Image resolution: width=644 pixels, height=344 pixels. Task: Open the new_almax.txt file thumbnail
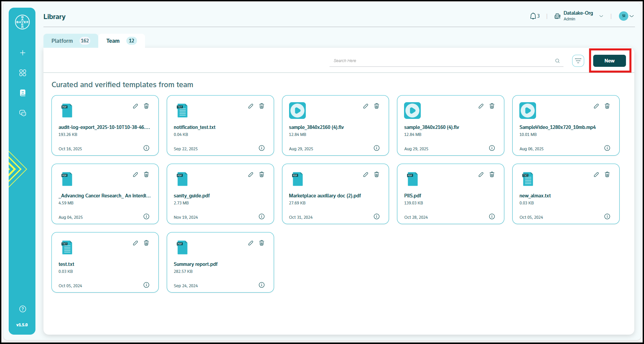pos(528,179)
